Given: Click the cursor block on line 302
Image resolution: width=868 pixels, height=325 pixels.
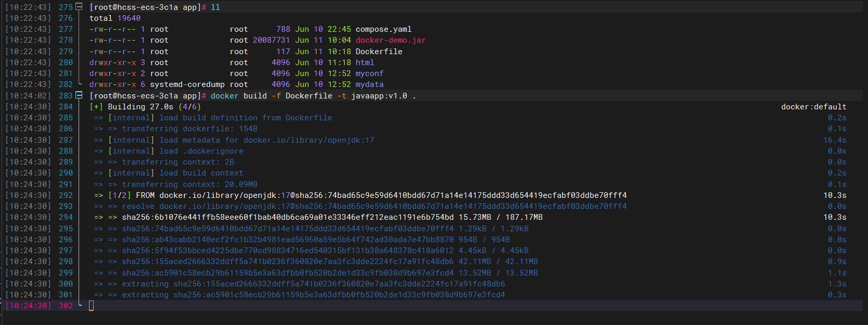Looking at the screenshot, I should (x=92, y=306).
